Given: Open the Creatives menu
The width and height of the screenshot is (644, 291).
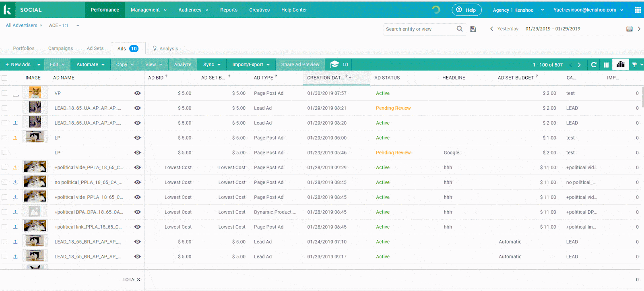Looking at the screenshot, I should click(259, 10).
